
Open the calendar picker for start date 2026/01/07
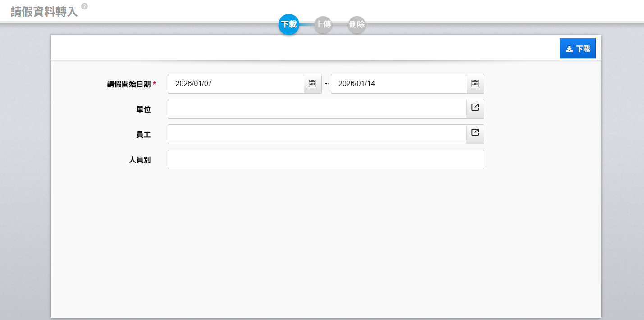(x=312, y=84)
